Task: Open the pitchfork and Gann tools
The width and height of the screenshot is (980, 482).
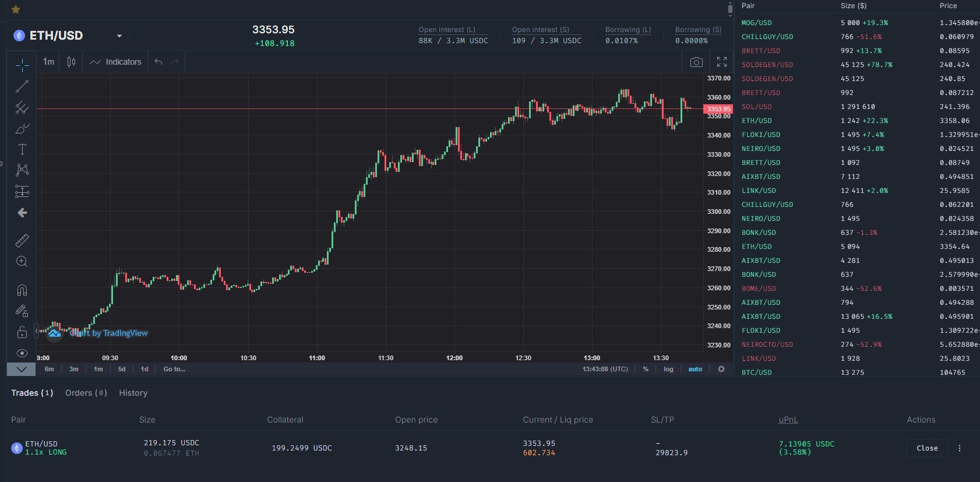Action: (x=22, y=107)
